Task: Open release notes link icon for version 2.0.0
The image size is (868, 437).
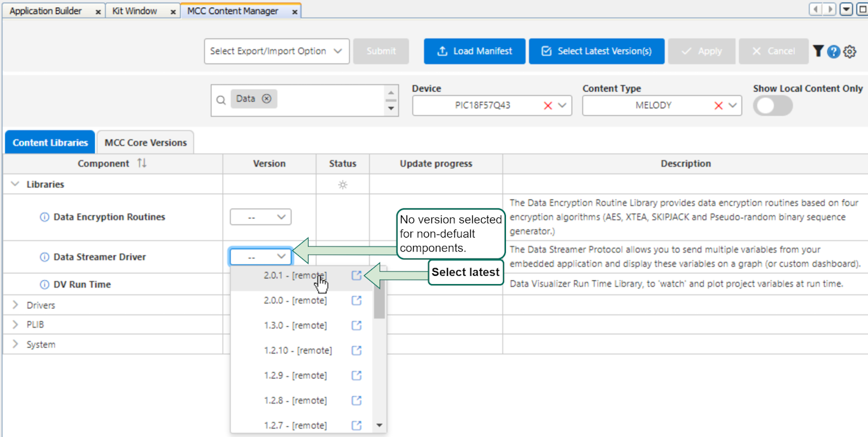Action: pyautogui.click(x=356, y=301)
